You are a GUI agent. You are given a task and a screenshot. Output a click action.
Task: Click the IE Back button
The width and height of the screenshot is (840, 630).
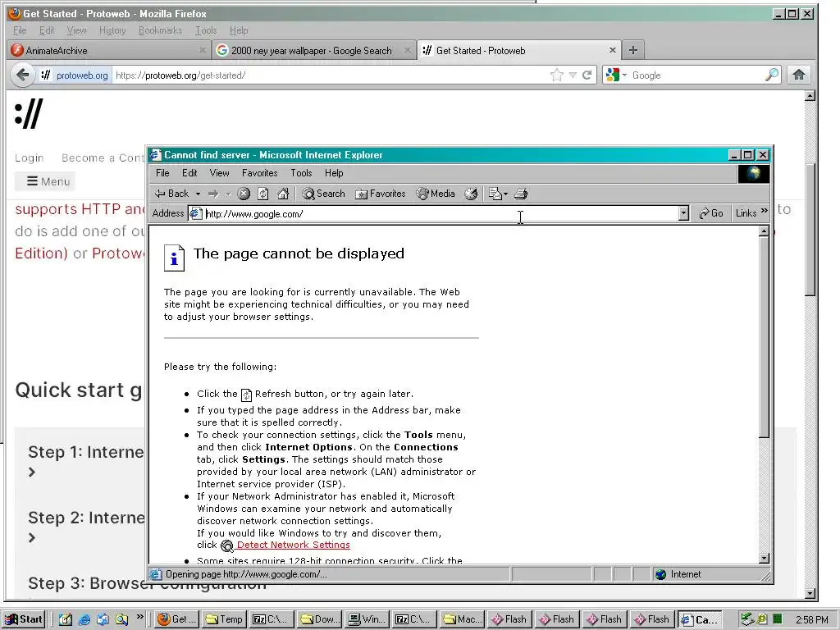(x=171, y=194)
